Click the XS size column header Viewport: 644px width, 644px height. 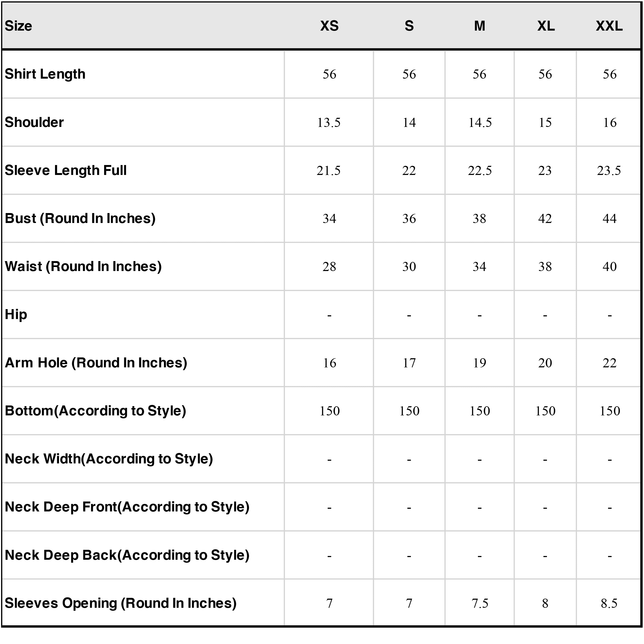(x=329, y=26)
